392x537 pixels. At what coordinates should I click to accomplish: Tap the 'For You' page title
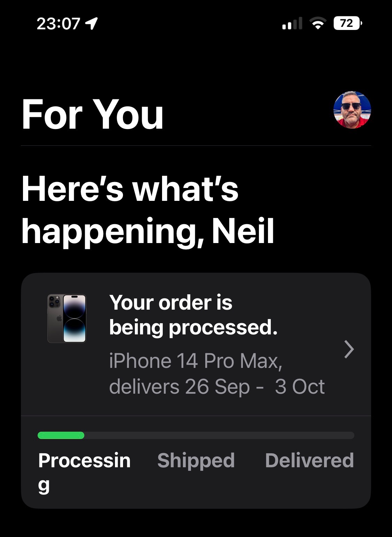92,114
